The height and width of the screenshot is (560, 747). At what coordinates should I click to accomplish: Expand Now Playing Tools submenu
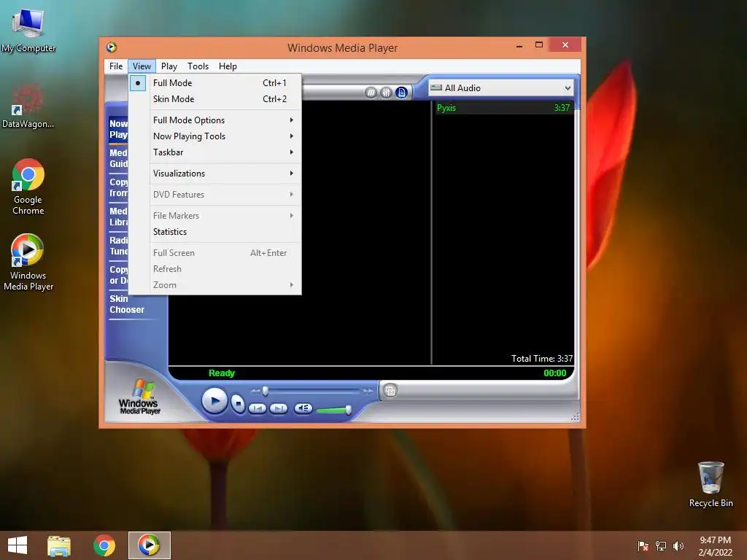215,136
